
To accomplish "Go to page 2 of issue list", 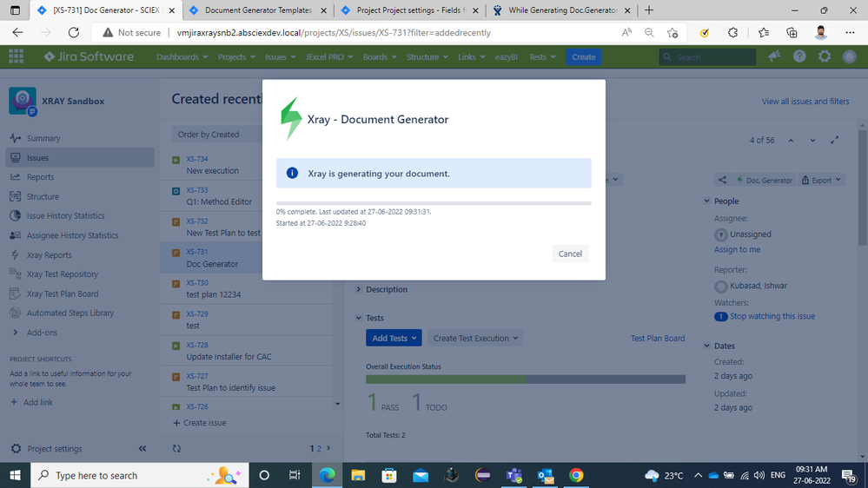I will [x=319, y=449].
